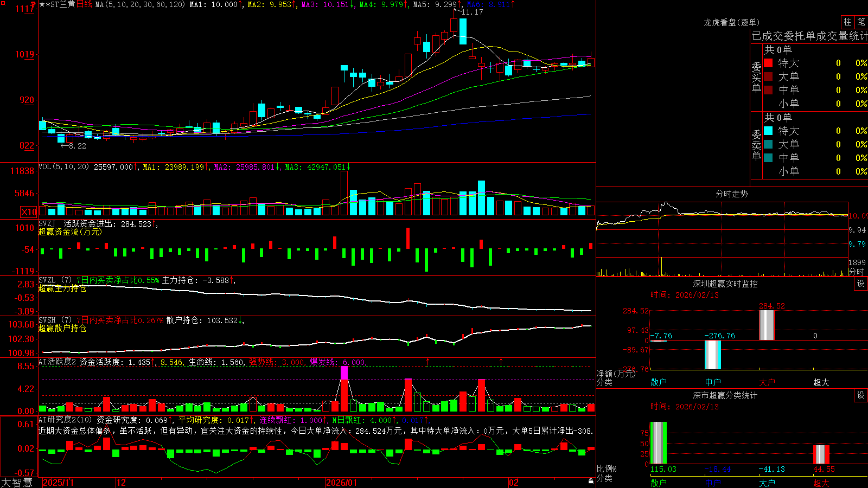Image resolution: width=868 pixels, height=488 pixels.
Task: Click the dark red 大单 buy order swatch
Action: coord(768,76)
